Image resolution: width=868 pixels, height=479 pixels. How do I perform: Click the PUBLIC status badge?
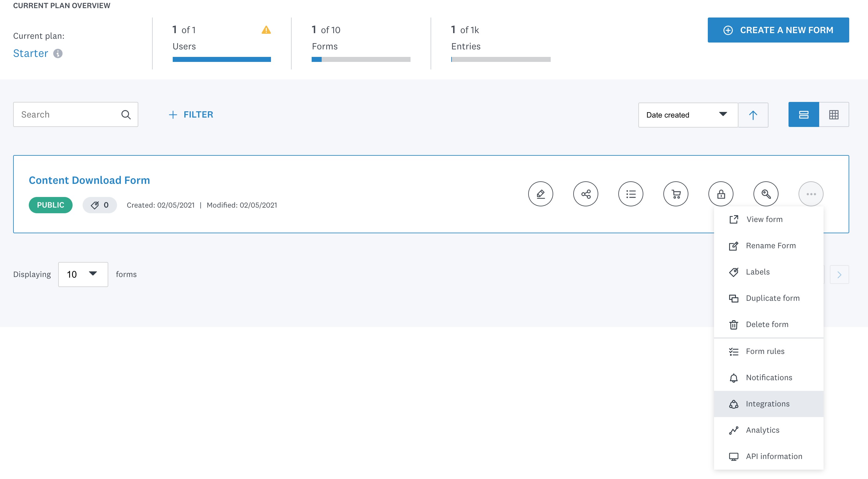pyautogui.click(x=51, y=205)
